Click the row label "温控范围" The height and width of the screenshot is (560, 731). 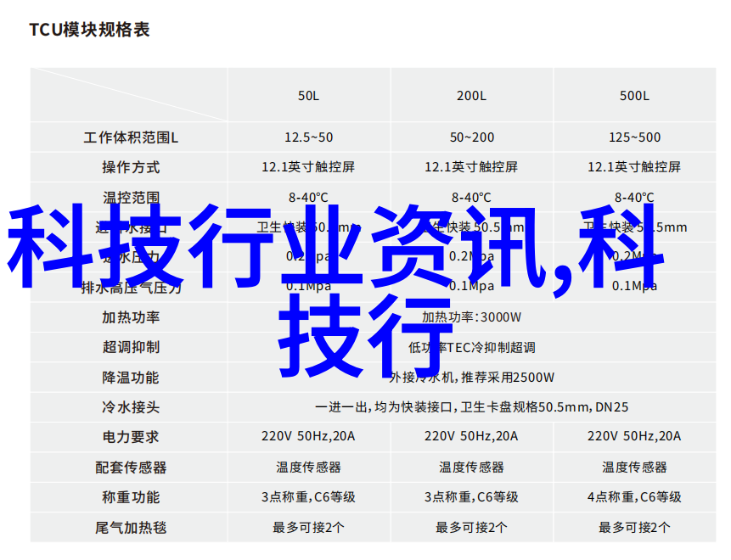pos(131,198)
